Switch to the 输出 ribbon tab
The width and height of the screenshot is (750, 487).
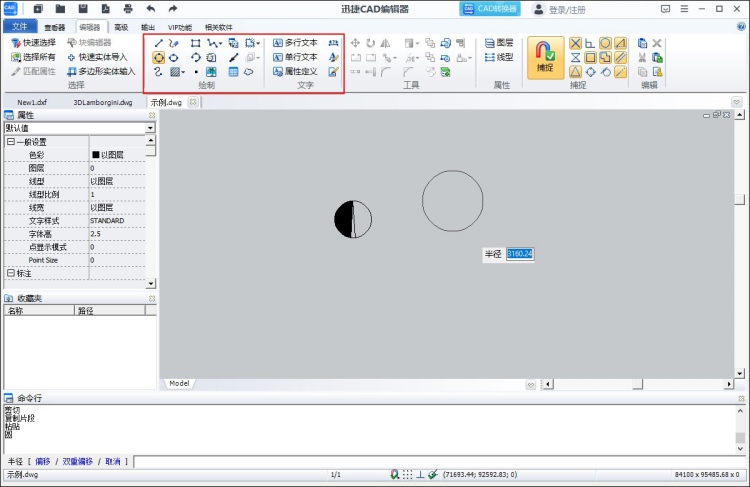[x=148, y=27]
